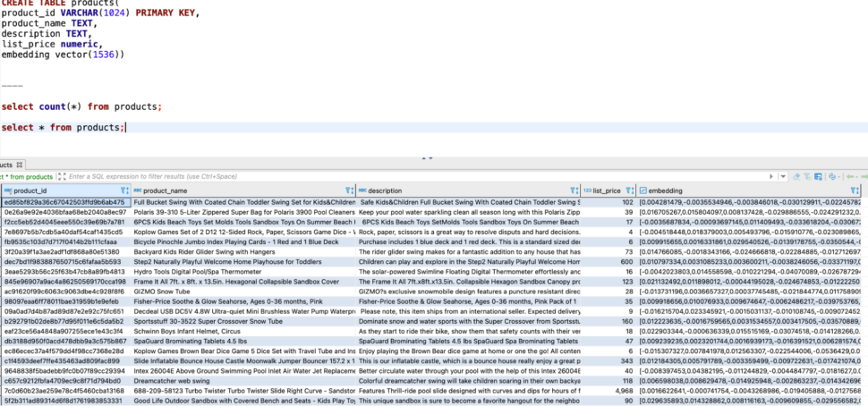
Task: Click the first product_id cell ed85bf829a36
Action: pyautogui.click(x=63, y=202)
